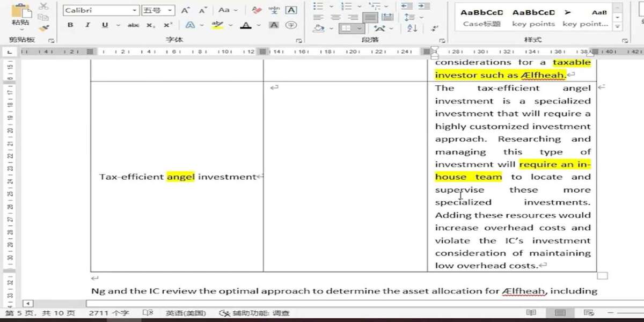Click the Increase Indent icon

[x=423, y=6]
